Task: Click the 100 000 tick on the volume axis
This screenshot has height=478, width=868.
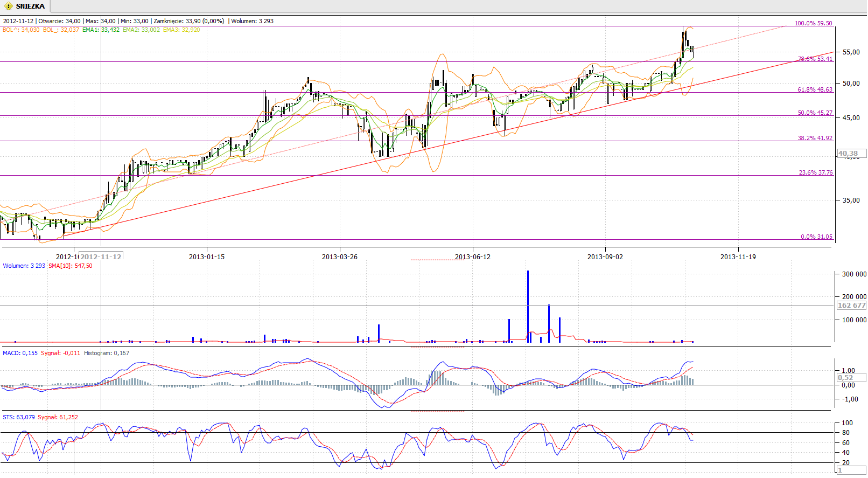Action: coord(854,320)
